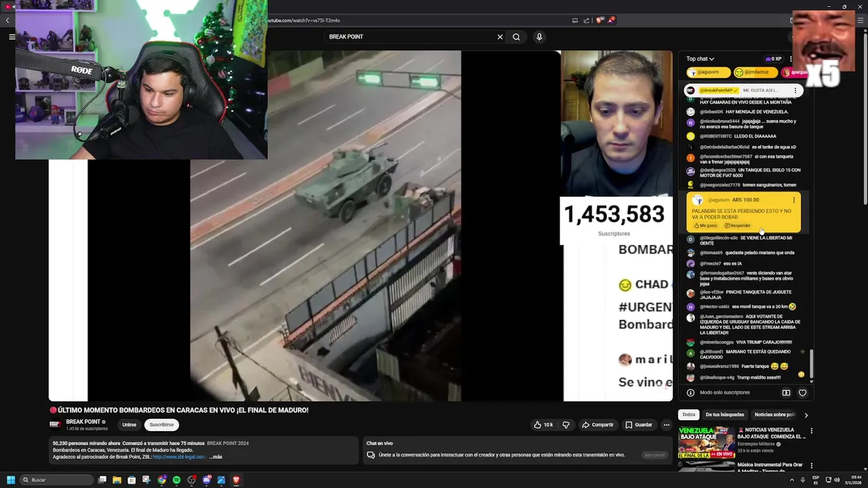Open Discord from the taskbar

pyautogui.click(x=206, y=480)
